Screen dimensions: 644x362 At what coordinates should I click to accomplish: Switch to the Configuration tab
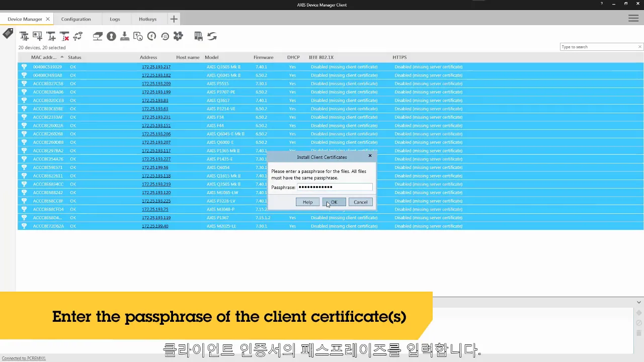tap(76, 19)
